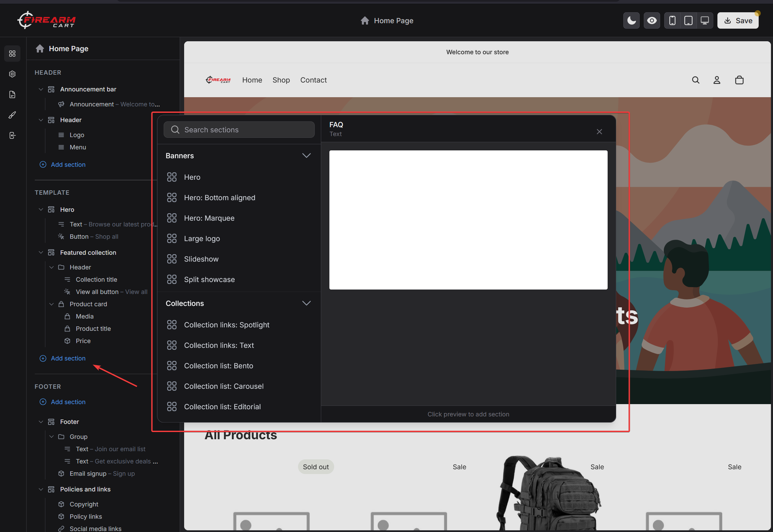Click store search magnifier icon
The height and width of the screenshot is (532, 773).
click(696, 80)
